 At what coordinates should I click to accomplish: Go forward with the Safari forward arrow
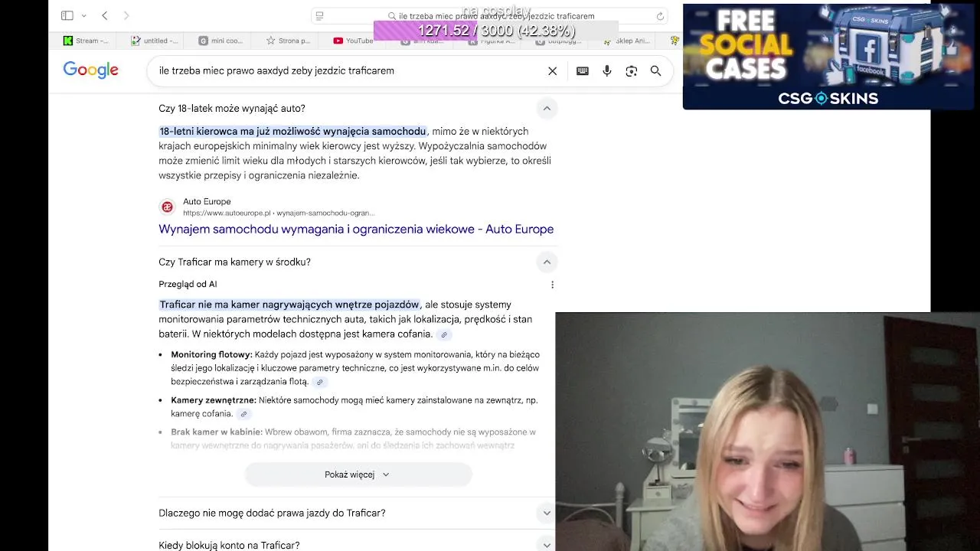tap(126, 15)
